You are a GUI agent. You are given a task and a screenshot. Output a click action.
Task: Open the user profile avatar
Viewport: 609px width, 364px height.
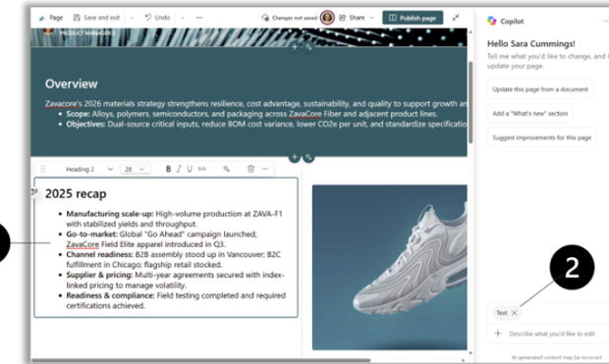[327, 18]
